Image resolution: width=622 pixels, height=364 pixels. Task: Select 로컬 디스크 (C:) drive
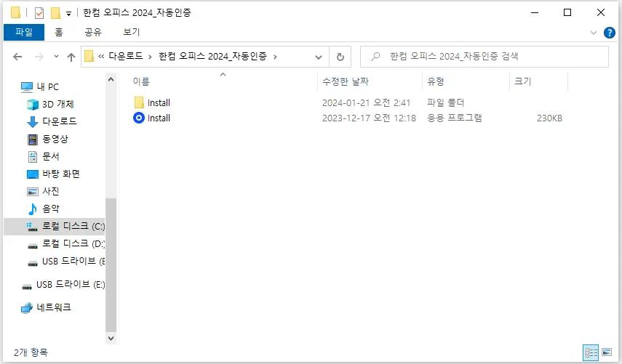point(55,226)
